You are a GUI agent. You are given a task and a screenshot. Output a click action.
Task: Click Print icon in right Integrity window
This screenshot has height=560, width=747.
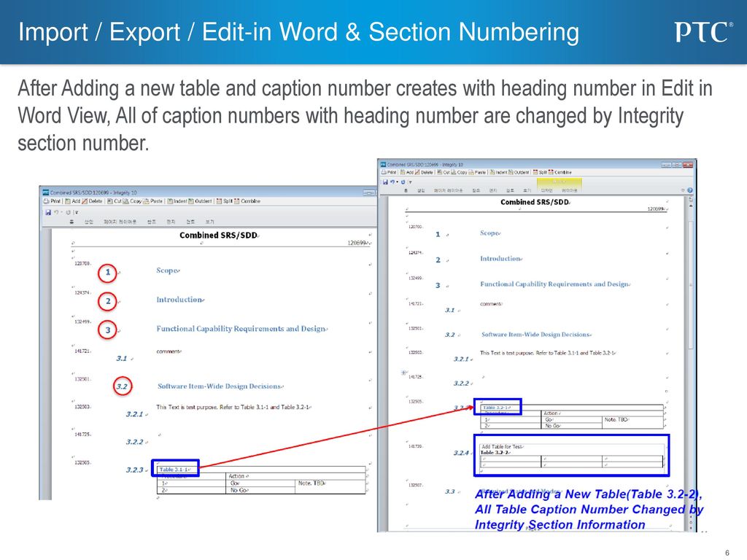click(384, 172)
